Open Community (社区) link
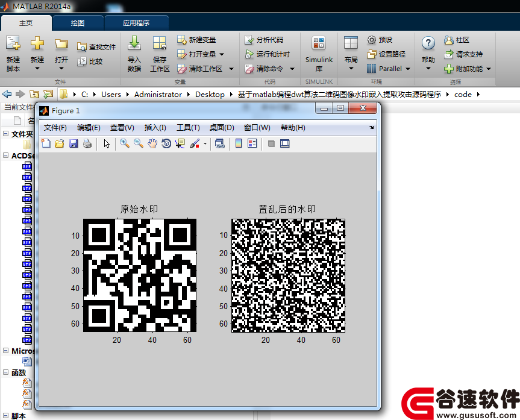Viewport: 520px width, 420px height. pos(457,40)
